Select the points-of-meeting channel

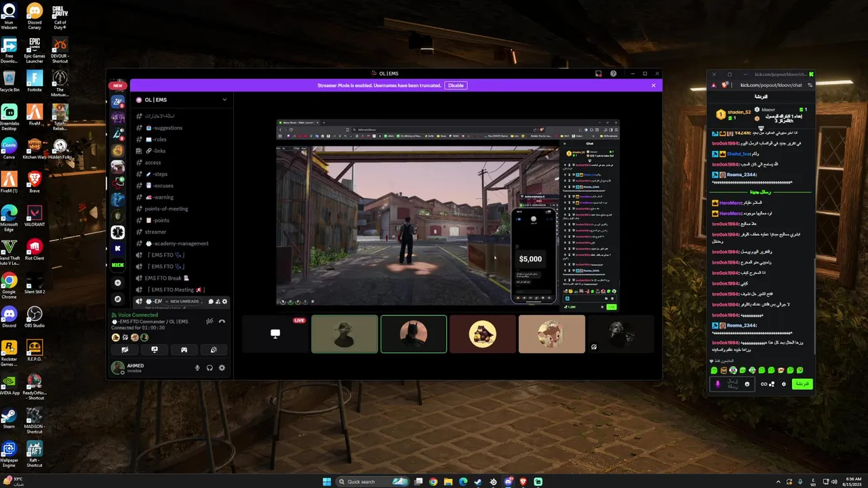[182, 209]
